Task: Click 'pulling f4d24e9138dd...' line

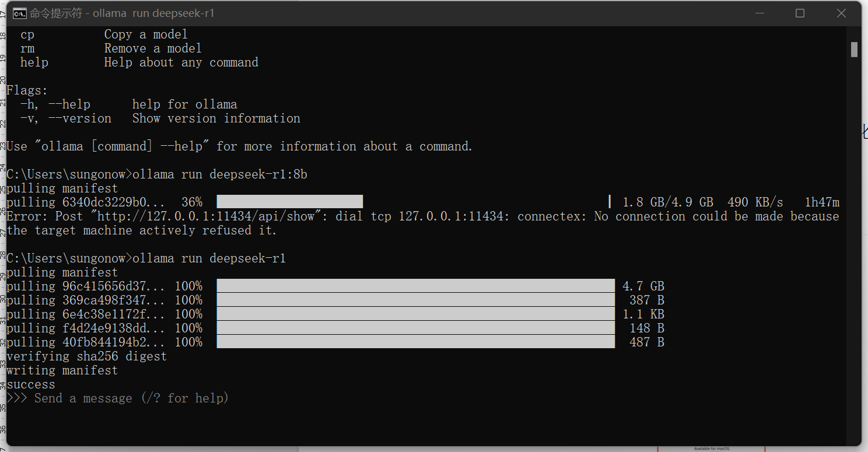Action: point(86,328)
